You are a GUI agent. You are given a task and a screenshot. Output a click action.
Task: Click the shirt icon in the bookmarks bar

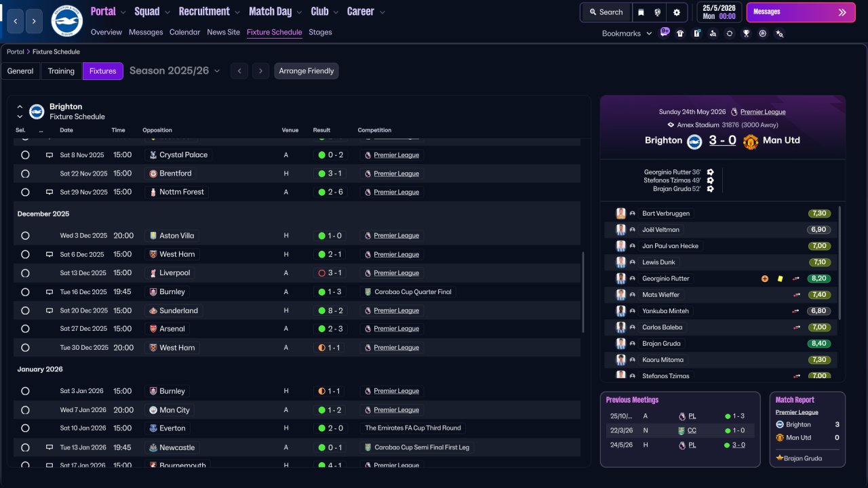point(680,33)
